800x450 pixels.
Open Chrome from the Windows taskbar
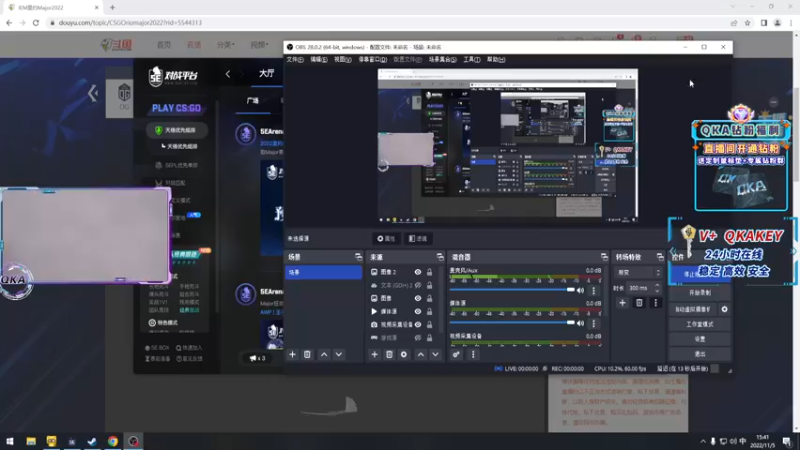113,441
